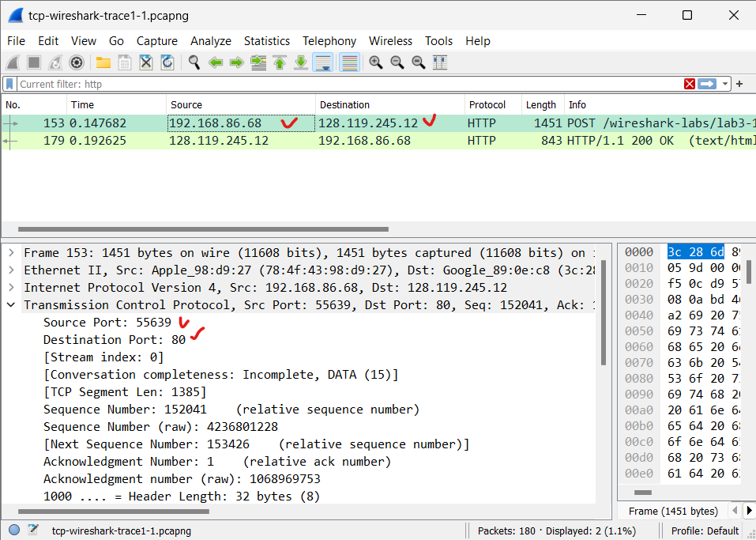This screenshot has height=540, width=756.
Task: Collapse the Transmission Control Protocol section
Action: coord(10,304)
